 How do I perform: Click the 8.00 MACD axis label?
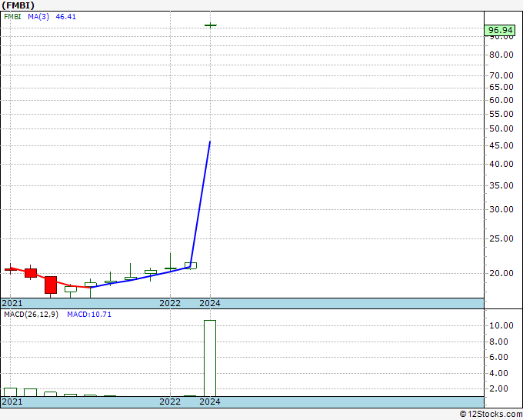(x=498, y=342)
